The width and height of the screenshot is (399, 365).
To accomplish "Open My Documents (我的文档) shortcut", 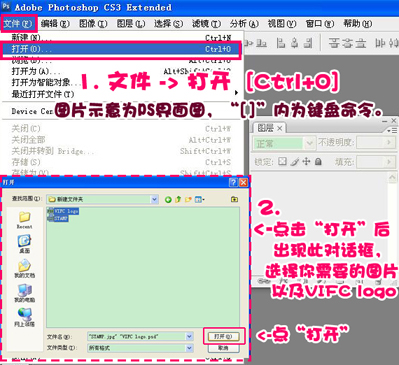I will tap(24, 265).
